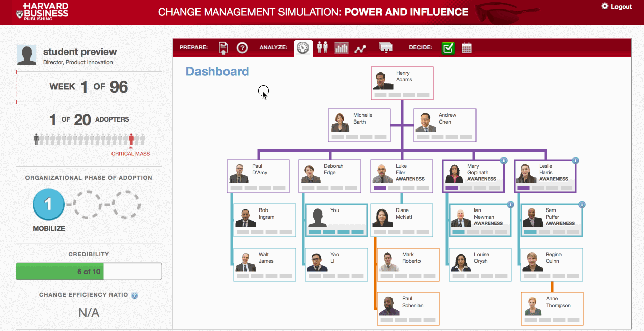Screen dimensions: 644x331
Task: Select Paul Schenian card
Action: coord(408,309)
